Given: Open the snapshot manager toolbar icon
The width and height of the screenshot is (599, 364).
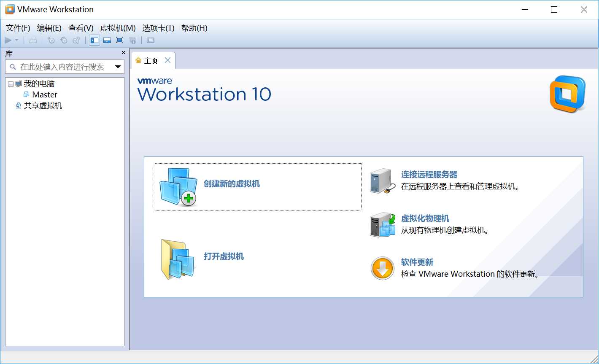Looking at the screenshot, I should (76, 40).
